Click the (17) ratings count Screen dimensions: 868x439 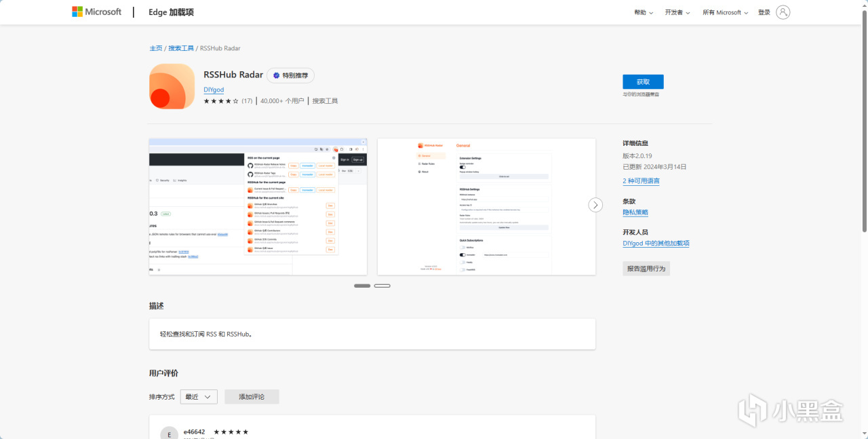coord(247,101)
